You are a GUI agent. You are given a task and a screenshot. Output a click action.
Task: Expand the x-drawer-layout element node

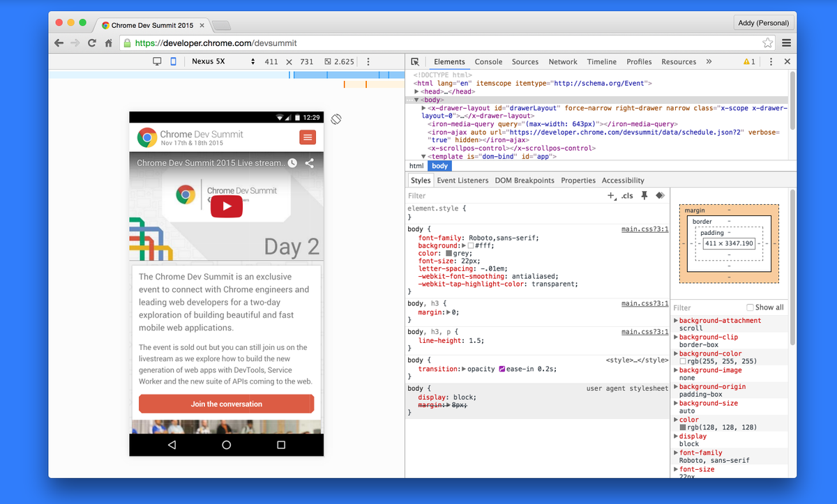pyautogui.click(x=424, y=108)
